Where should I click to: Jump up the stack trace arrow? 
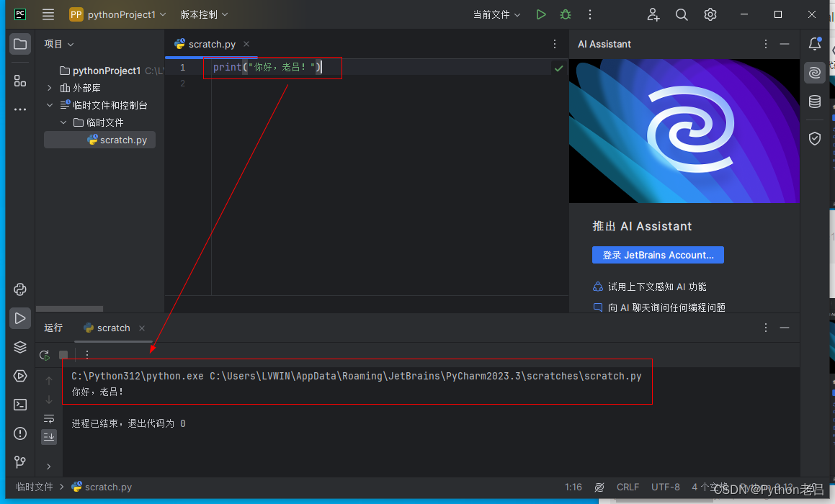(x=49, y=381)
